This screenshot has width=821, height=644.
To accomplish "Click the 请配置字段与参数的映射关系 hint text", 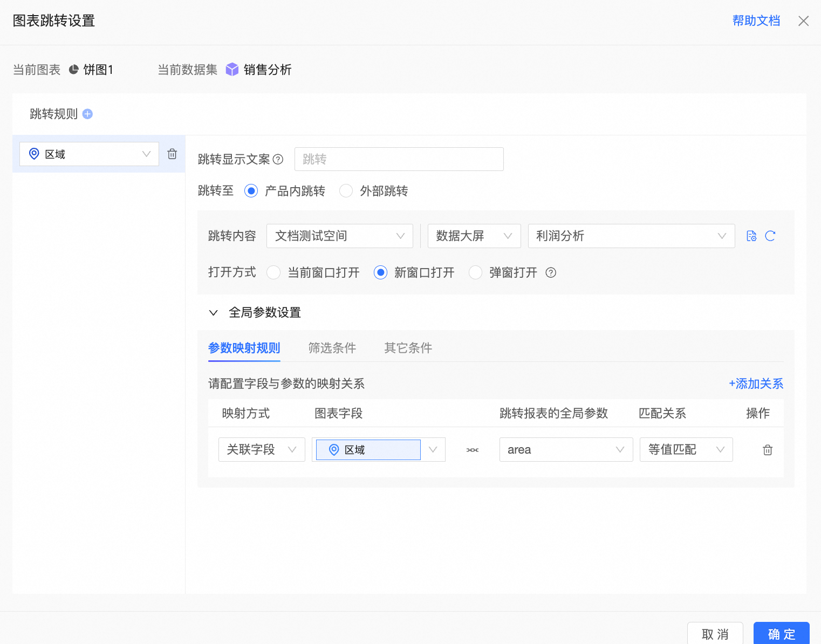I will pos(286,383).
